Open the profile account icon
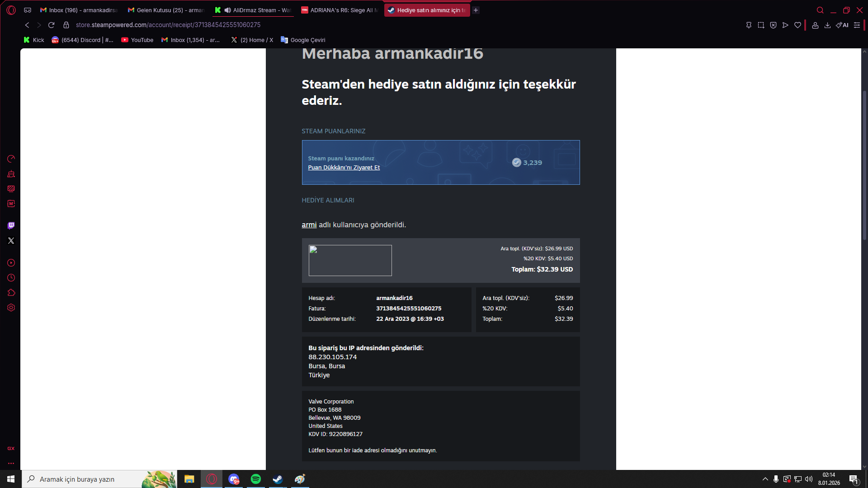The width and height of the screenshot is (868, 488). 815,25
